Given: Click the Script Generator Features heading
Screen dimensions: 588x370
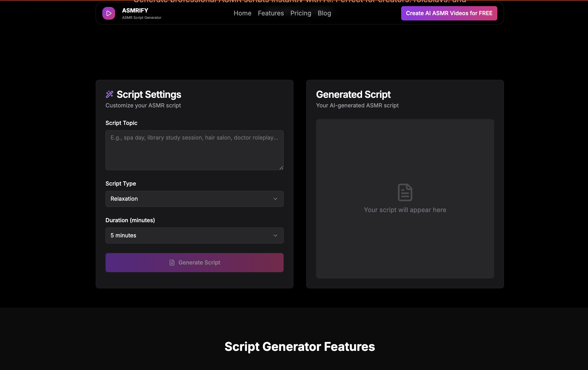Looking at the screenshot, I should pyautogui.click(x=300, y=347).
